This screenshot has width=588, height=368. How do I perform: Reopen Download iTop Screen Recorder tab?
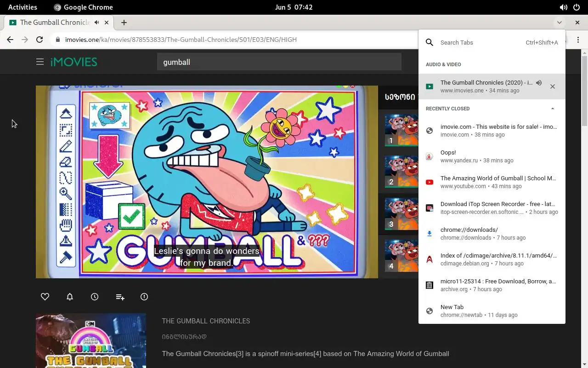click(x=492, y=208)
